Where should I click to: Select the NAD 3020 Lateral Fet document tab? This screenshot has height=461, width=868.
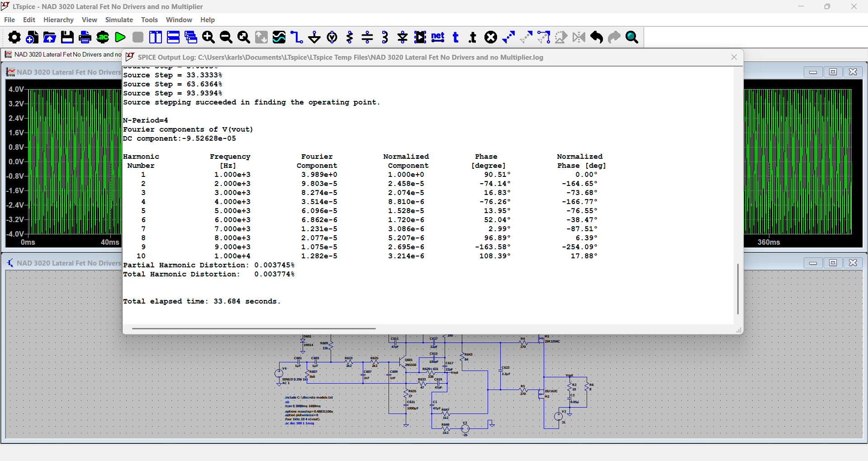tap(62, 55)
